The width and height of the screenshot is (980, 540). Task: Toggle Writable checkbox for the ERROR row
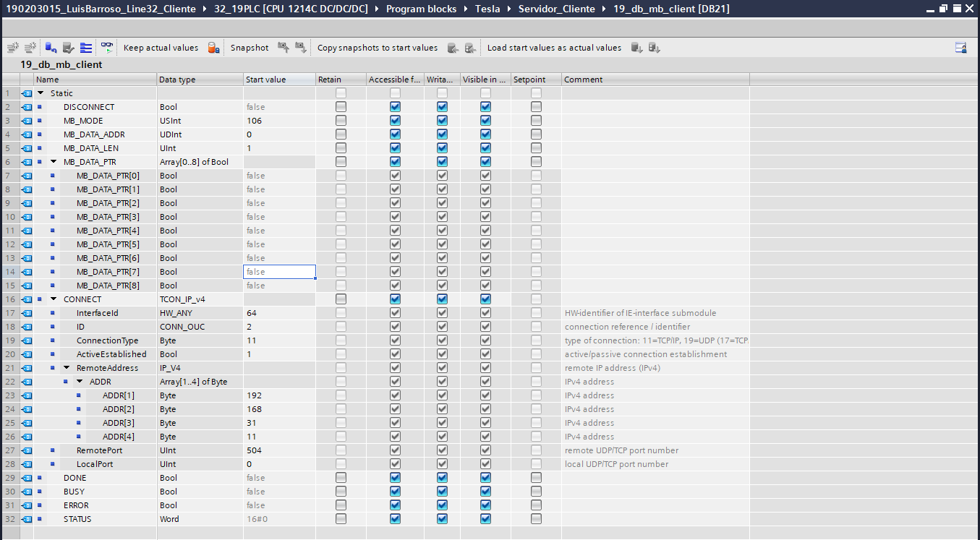click(442, 505)
